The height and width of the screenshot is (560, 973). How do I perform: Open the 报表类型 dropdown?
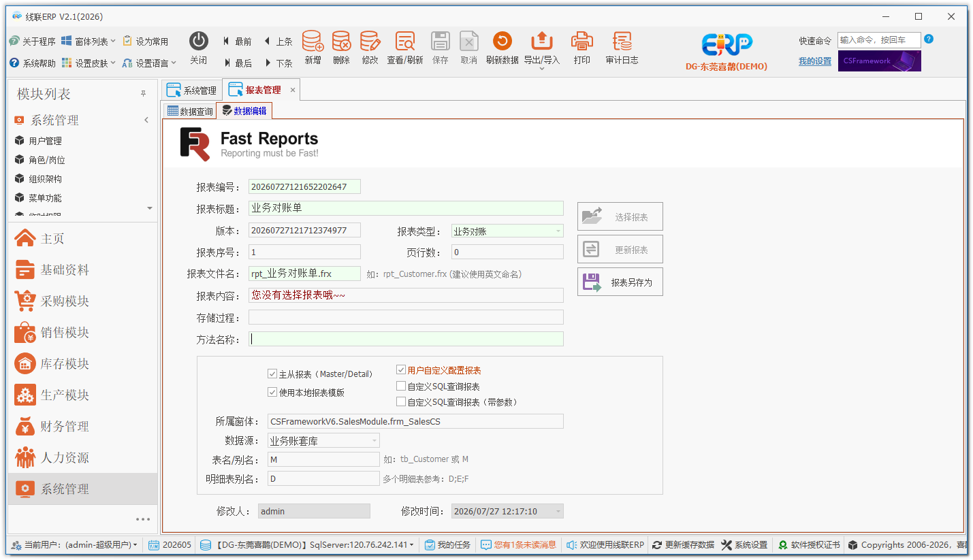[x=558, y=231]
